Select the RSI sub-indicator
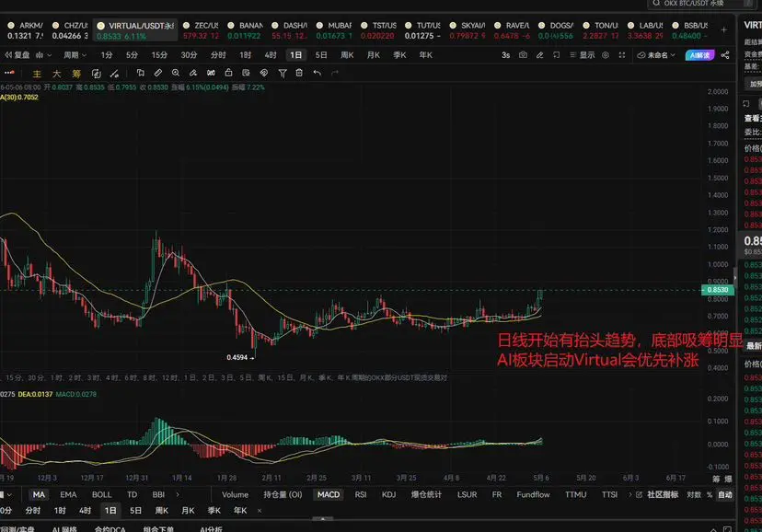The image size is (762, 532). coord(361,494)
